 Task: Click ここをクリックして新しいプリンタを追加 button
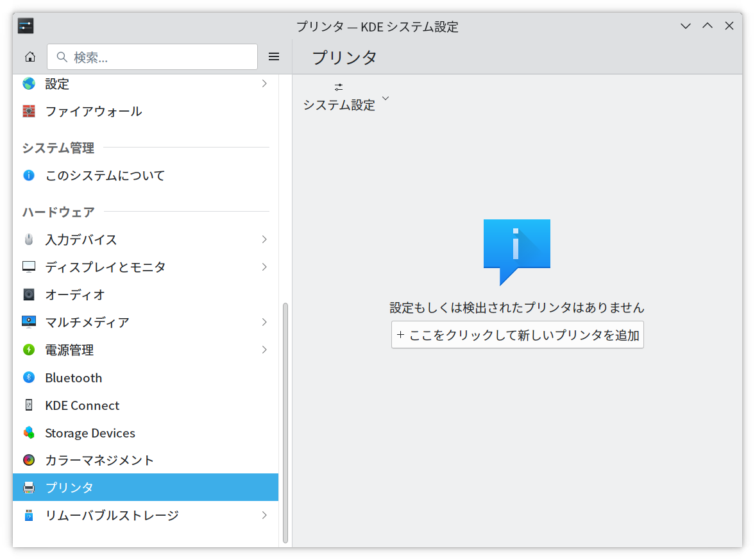(x=518, y=335)
